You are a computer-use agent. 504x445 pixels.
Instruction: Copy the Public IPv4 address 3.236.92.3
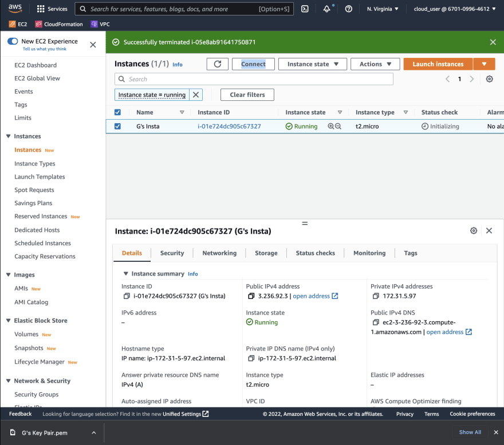[251, 296]
